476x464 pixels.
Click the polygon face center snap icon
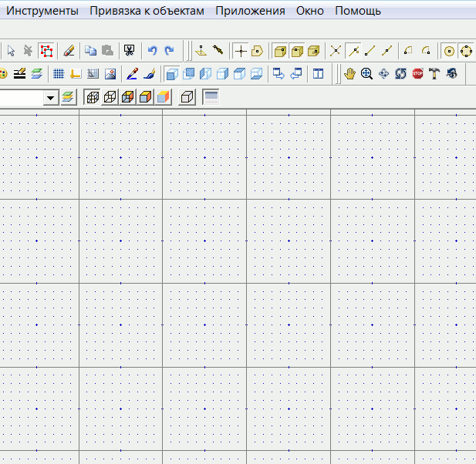point(258,51)
